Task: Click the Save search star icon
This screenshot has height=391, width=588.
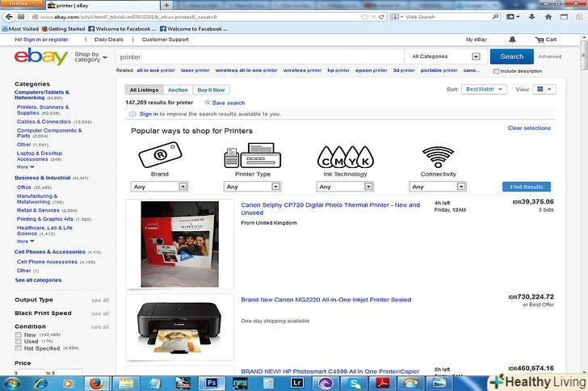Action: (207, 103)
